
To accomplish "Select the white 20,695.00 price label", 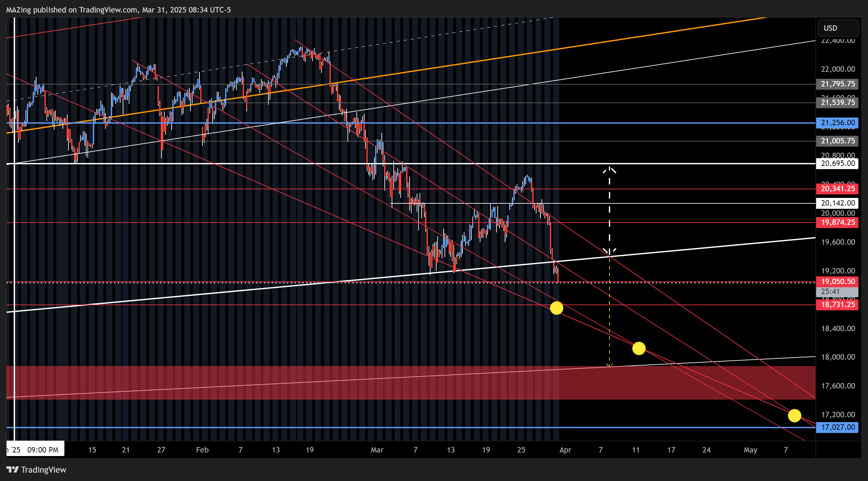I will (x=837, y=163).
